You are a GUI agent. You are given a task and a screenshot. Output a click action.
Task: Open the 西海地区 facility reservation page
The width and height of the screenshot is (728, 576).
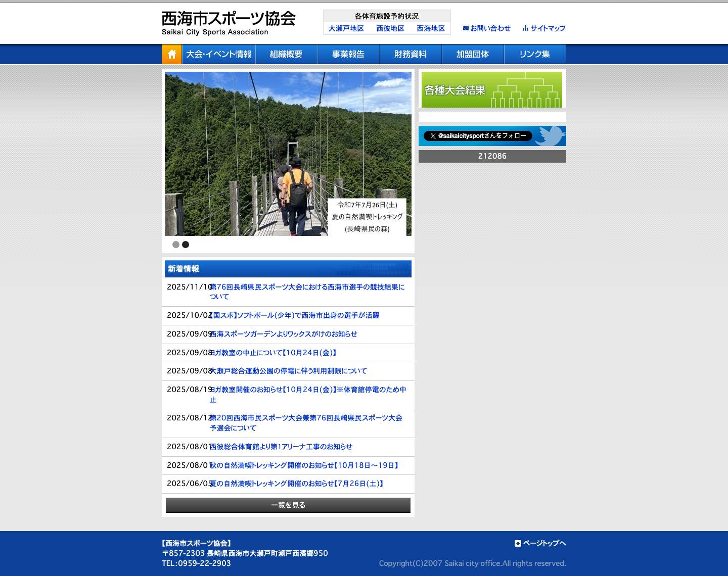pos(430,28)
